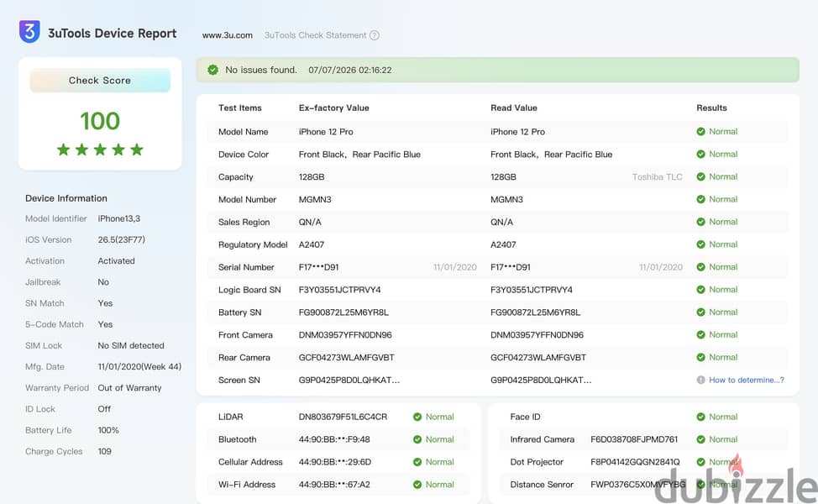818x504 pixels.
Task: Click the Normal check icon for LiDAR
Action: tap(417, 417)
